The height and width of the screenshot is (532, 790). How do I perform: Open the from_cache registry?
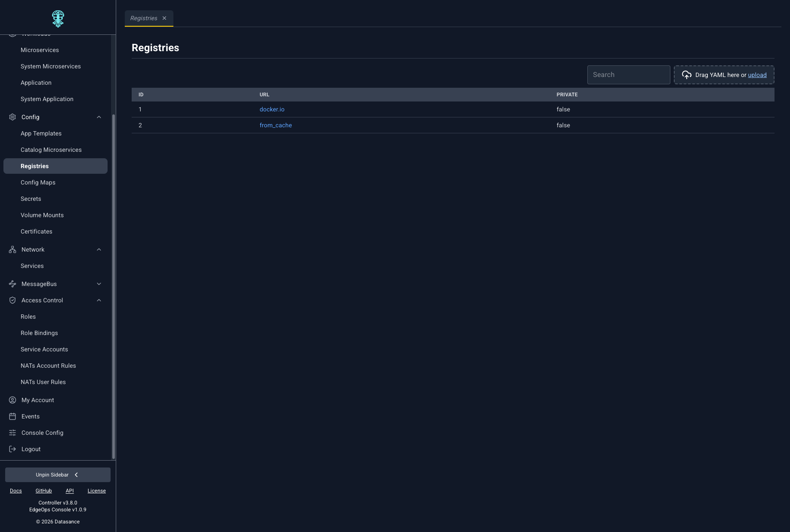(x=276, y=125)
